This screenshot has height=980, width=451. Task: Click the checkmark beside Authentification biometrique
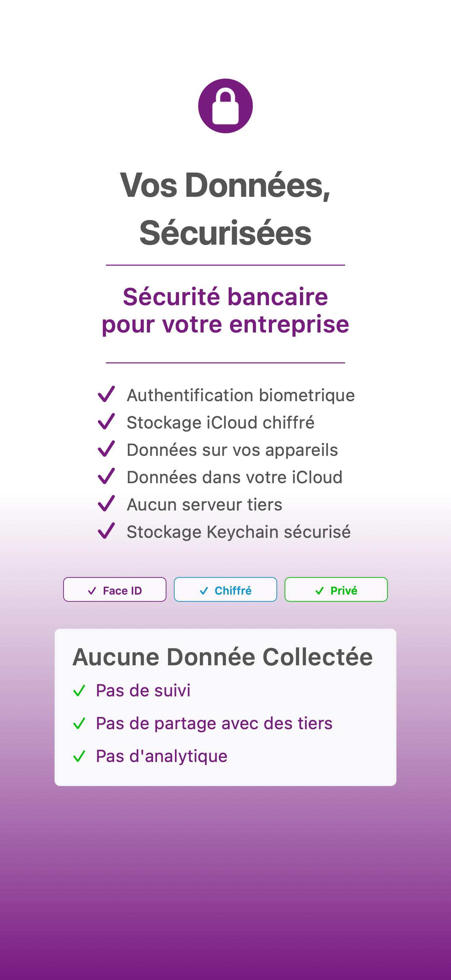click(x=106, y=394)
